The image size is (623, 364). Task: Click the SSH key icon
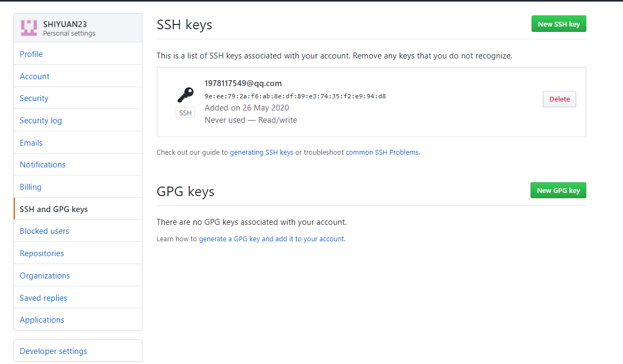point(186,95)
